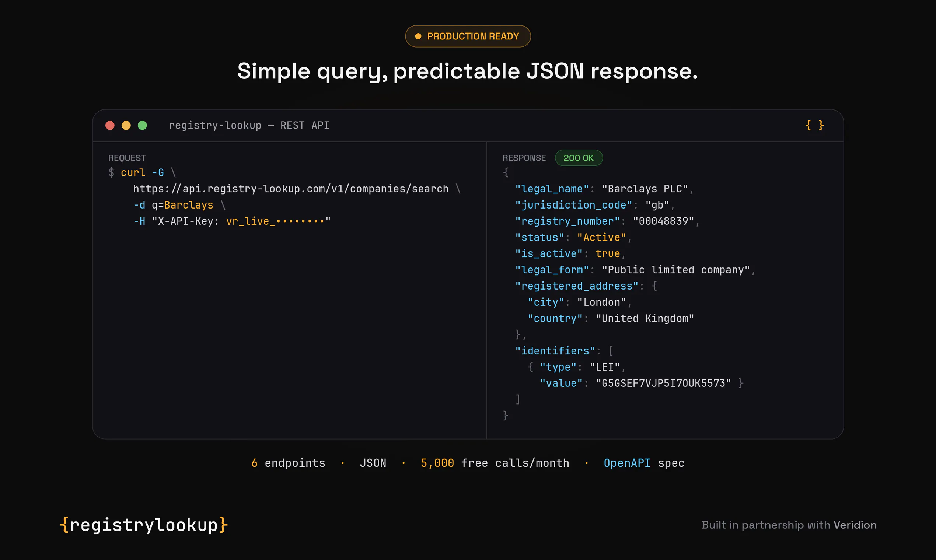
Task: Click the yellow window dot
Action: click(126, 125)
